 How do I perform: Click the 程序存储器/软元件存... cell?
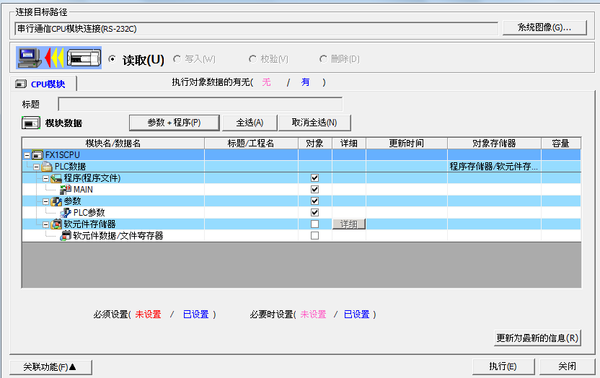click(x=494, y=166)
